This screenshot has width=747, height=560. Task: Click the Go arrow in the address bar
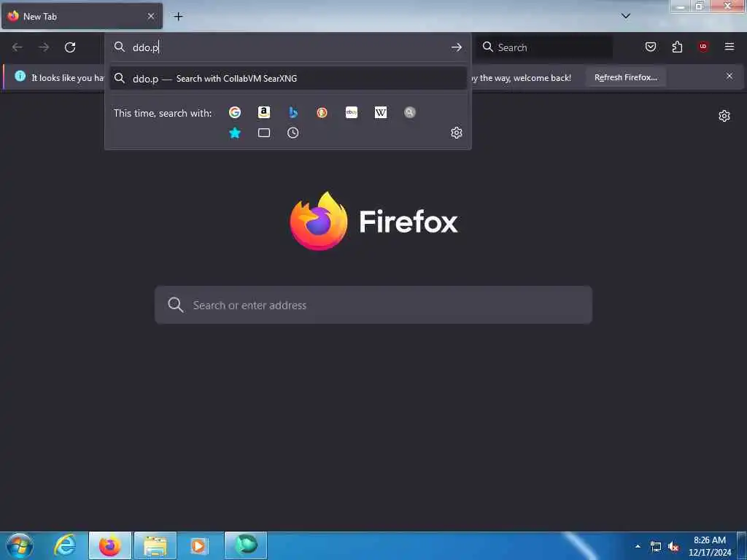coord(457,47)
